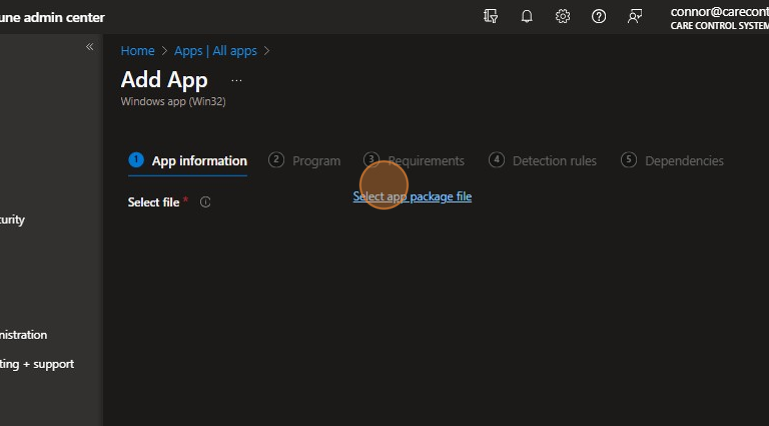Go back to Apps | All apps breadcrumb

pos(215,51)
